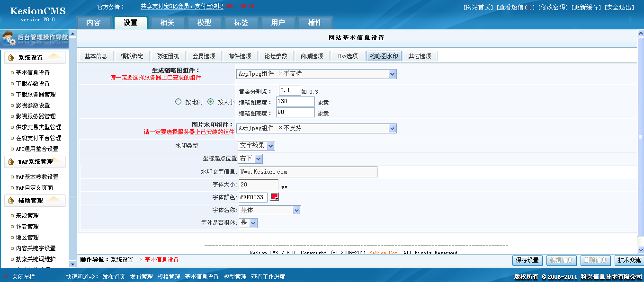The image size is (644, 282).
Task: Click the 安全退出 link
Action: tap(619, 7)
